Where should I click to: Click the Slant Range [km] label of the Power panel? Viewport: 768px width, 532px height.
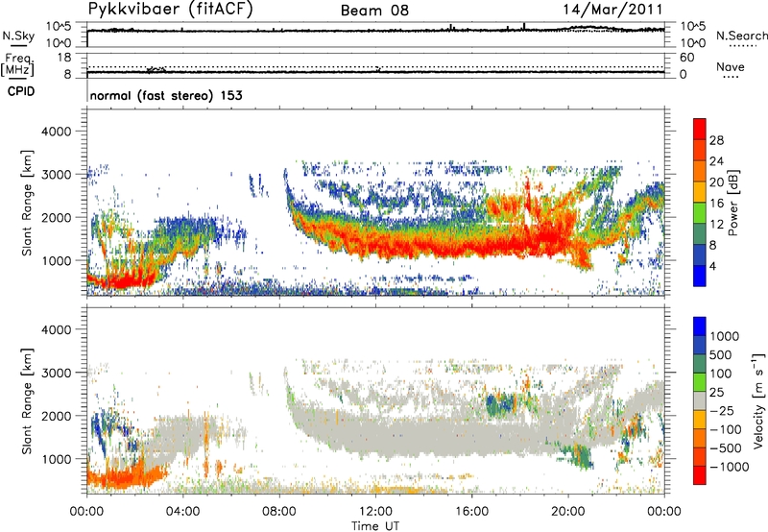pos(27,203)
